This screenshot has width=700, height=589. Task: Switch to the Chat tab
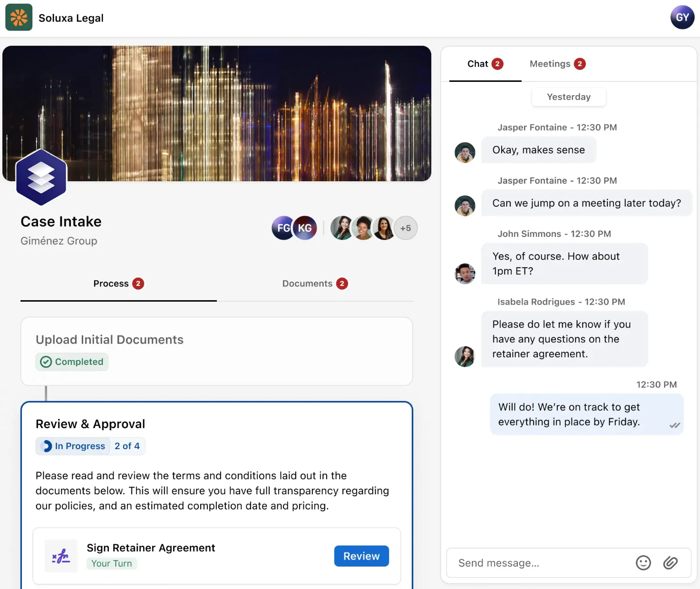tap(485, 64)
